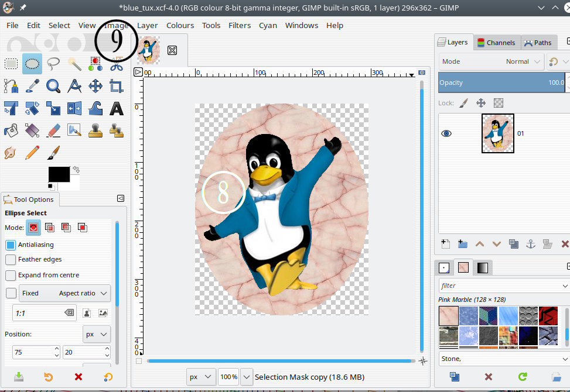Toggle lock pixels for the layer
The image size is (570, 392).
463,103
